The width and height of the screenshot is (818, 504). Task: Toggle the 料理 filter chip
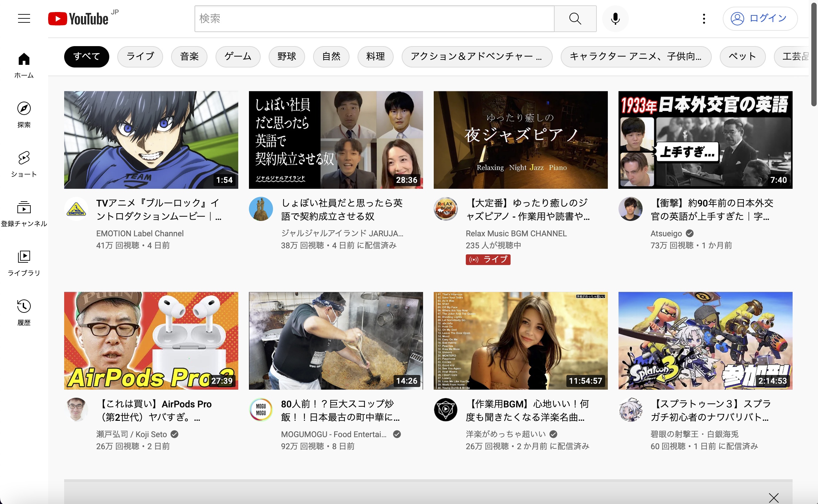pyautogui.click(x=375, y=56)
